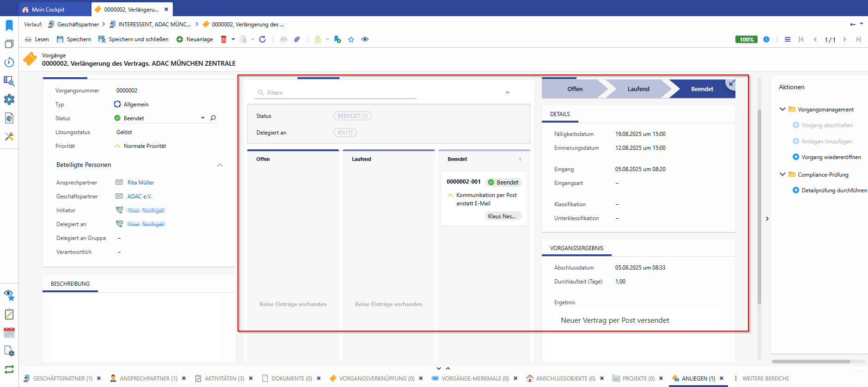This screenshot has height=387, width=868.
Task: Toggle the eye watch icon in toolbar
Action: (365, 39)
